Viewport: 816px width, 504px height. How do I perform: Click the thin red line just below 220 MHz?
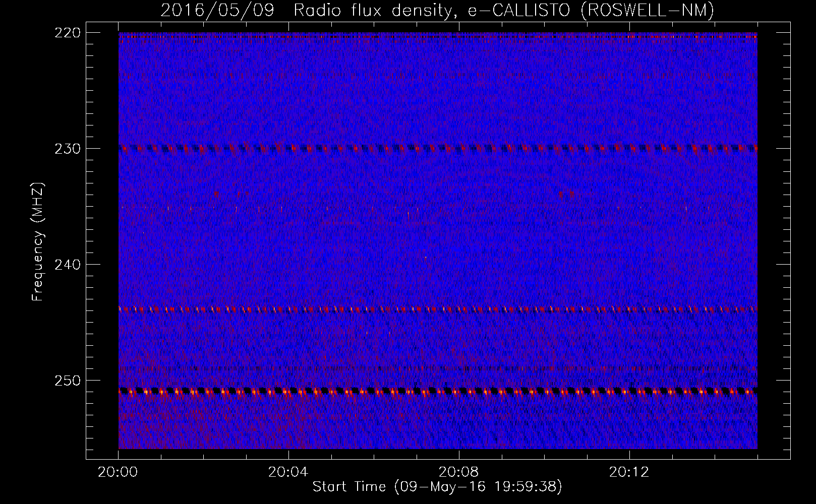point(438,37)
